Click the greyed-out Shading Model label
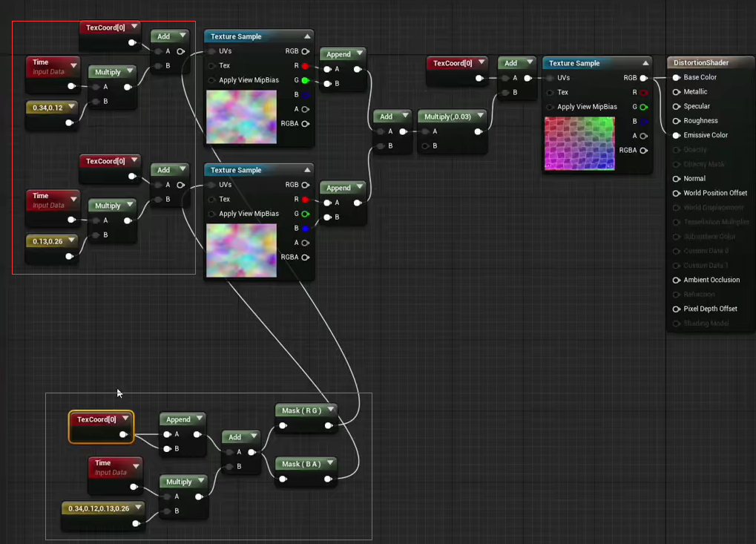Screen dimensions: 756x544 pos(706,324)
